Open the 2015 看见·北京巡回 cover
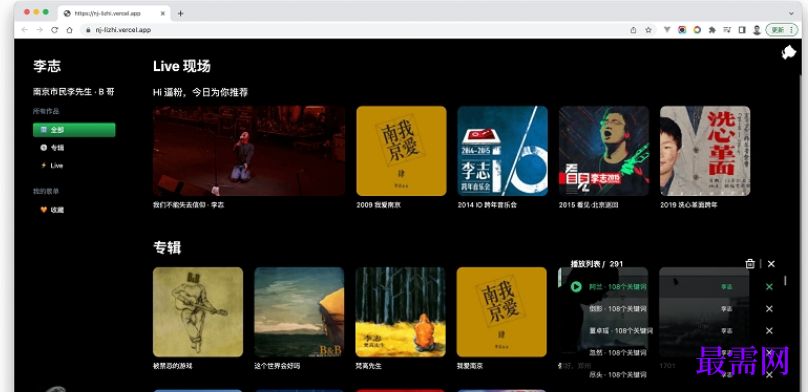This screenshot has width=808, height=392. (604, 151)
